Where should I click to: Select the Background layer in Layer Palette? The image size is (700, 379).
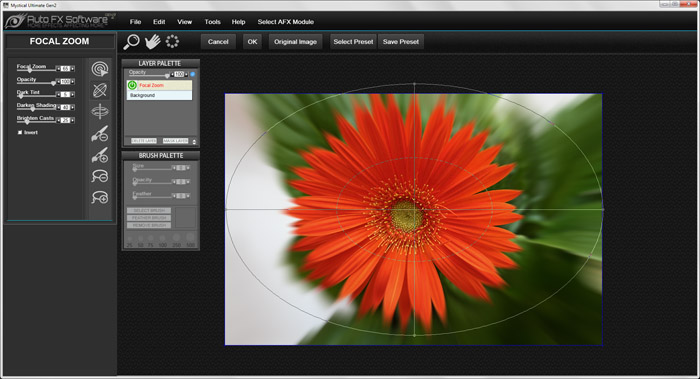(159, 95)
